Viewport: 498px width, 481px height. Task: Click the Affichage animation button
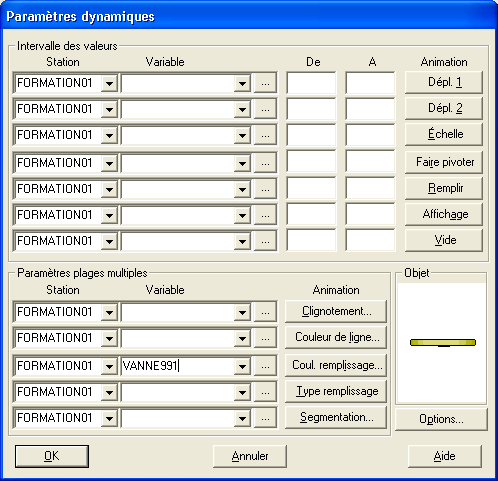click(x=444, y=214)
